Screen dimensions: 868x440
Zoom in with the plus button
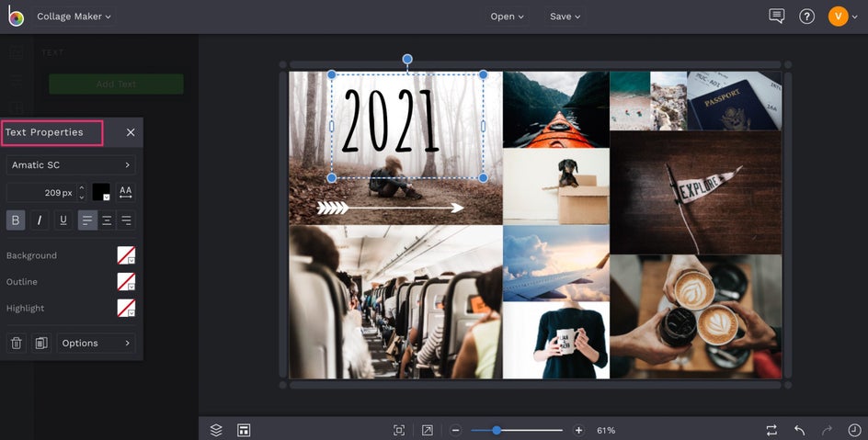[578, 430]
